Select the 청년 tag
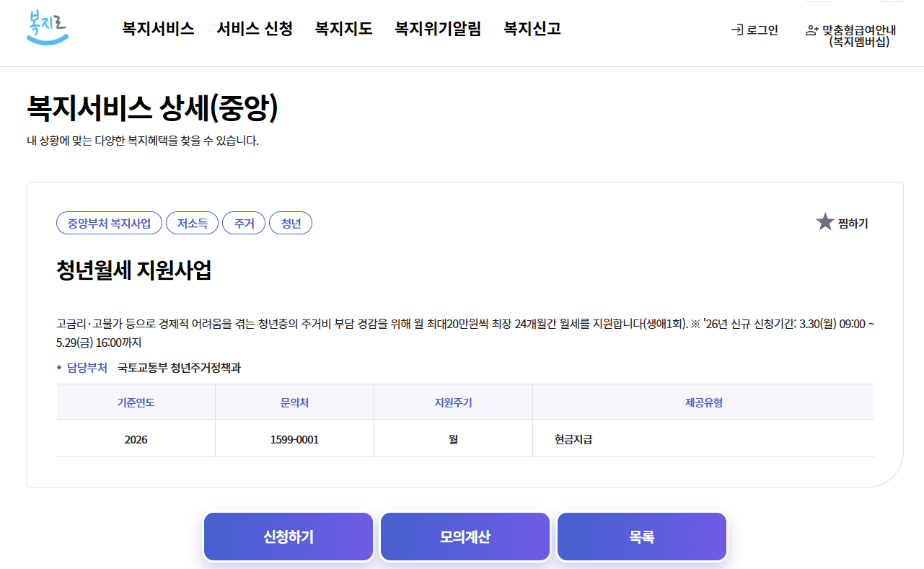Image resolution: width=924 pixels, height=569 pixels. [291, 224]
